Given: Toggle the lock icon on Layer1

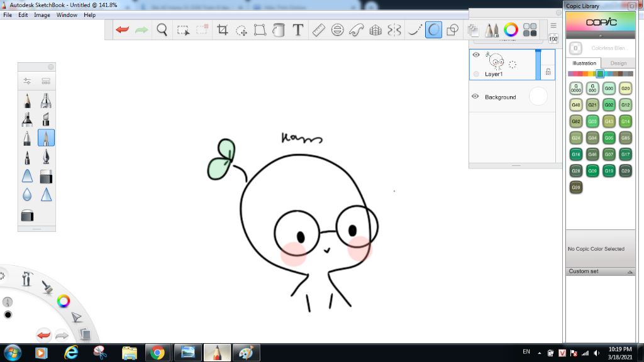Looking at the screenshot, I should coord(548,72).
